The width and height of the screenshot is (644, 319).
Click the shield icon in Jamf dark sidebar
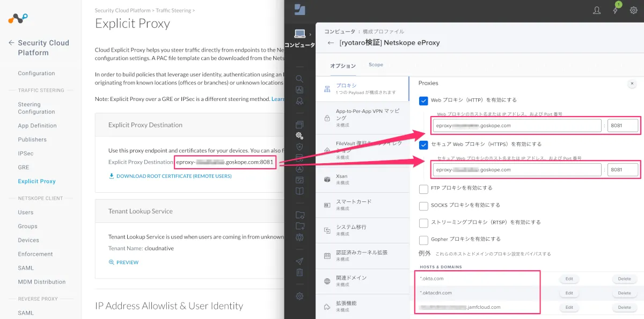[x=299, y=147]
